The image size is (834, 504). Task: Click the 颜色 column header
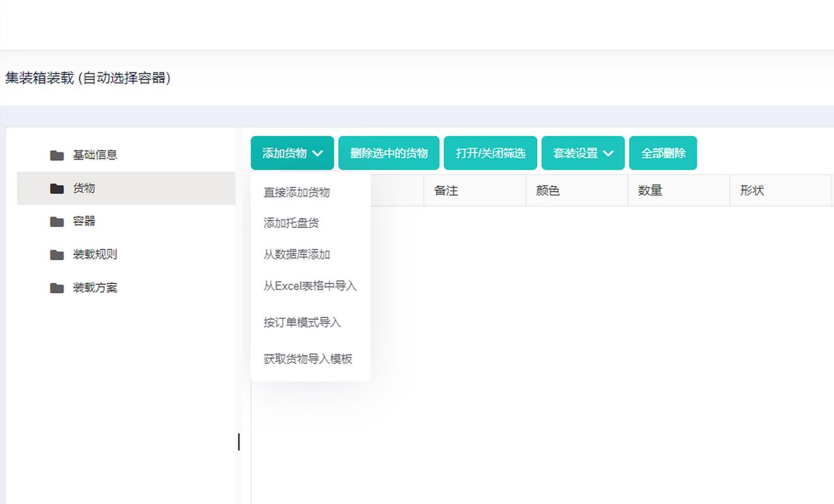tap(577, 190)
